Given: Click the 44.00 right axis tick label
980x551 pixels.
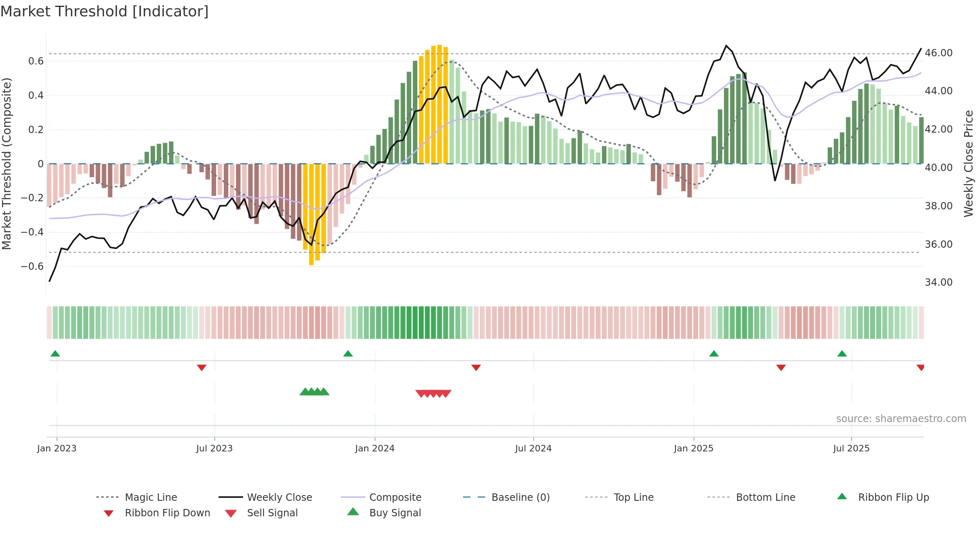Looking at the screenshot, I should pyautogui.click(x=939, y=91).
